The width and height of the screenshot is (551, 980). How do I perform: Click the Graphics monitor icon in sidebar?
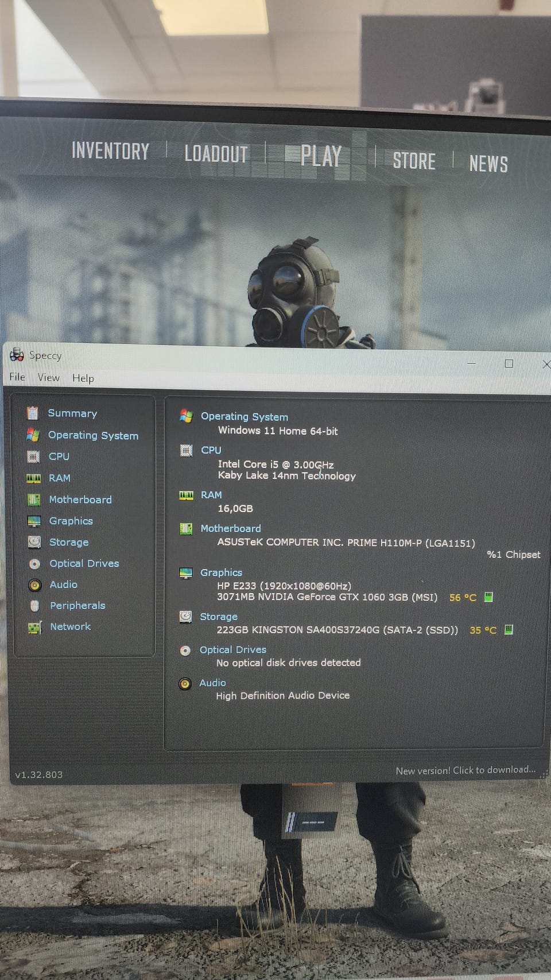34,521
